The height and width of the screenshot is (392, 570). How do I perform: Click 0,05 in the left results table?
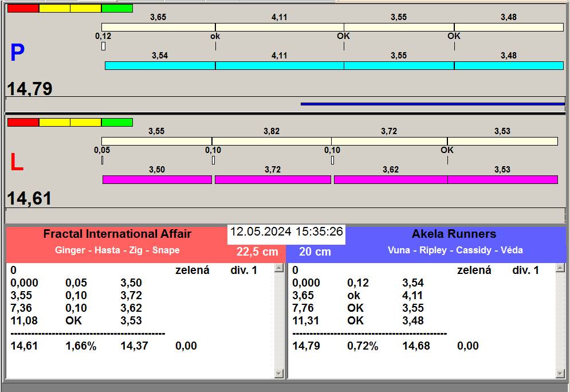coord(76,283)
